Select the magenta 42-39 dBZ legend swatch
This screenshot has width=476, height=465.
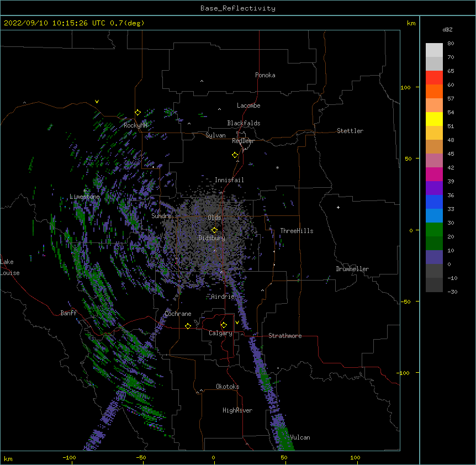pyautogui.click(x=434, y=174)
